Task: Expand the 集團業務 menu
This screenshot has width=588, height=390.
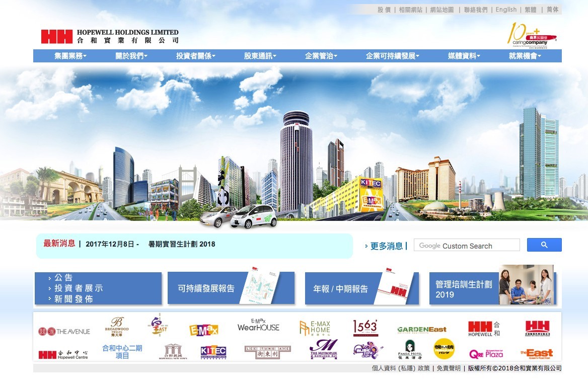Action: (x=70, y=56)
